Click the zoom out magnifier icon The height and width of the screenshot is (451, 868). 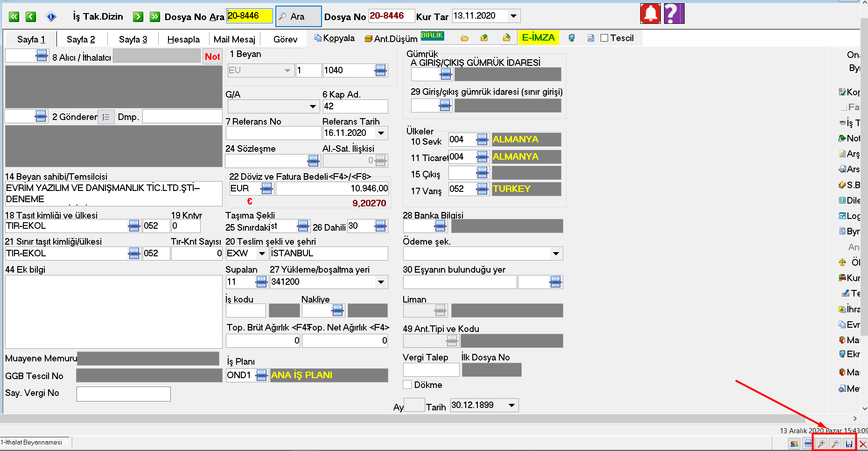pyautogui.click(x=835, y=444)
